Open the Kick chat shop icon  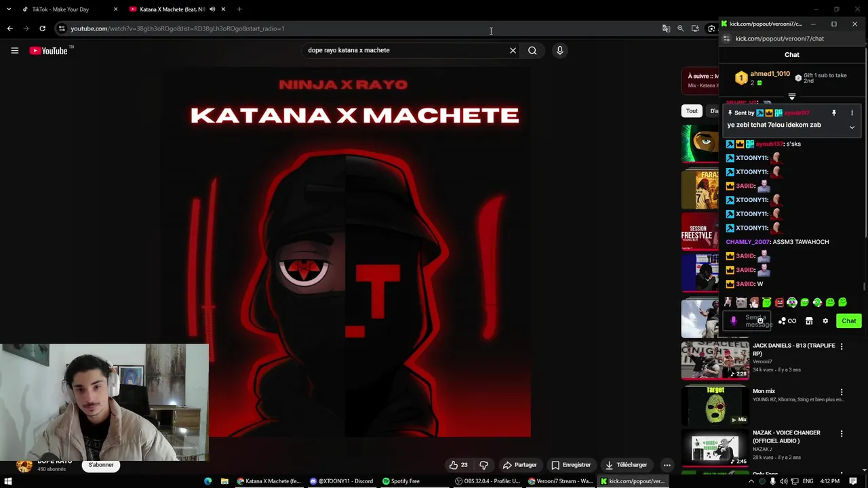tap(809, 321)
